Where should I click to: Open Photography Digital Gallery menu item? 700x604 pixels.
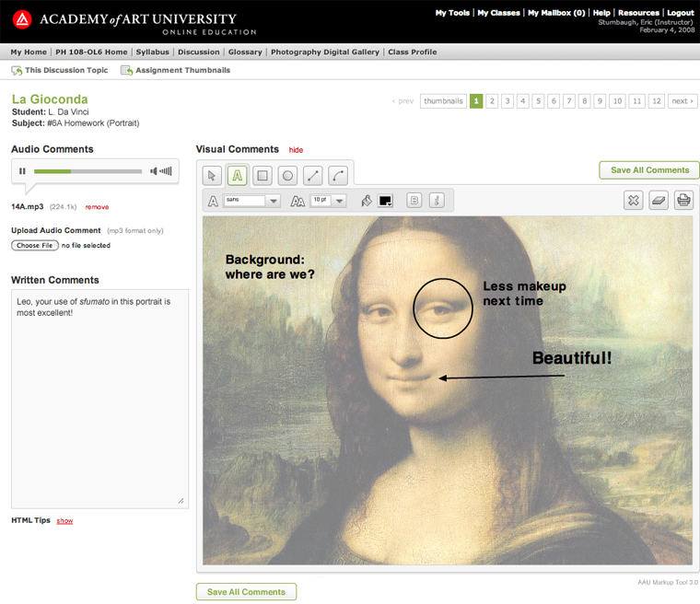[x=325, y=52]
